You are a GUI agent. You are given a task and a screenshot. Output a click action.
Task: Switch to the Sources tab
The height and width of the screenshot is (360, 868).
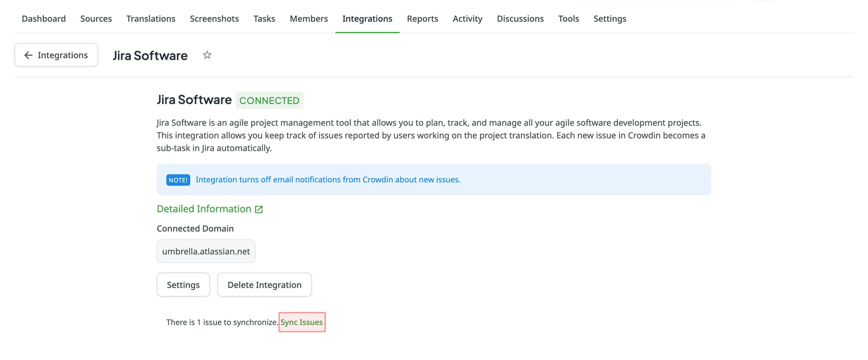pyautogui.click(x=96, y=18)
